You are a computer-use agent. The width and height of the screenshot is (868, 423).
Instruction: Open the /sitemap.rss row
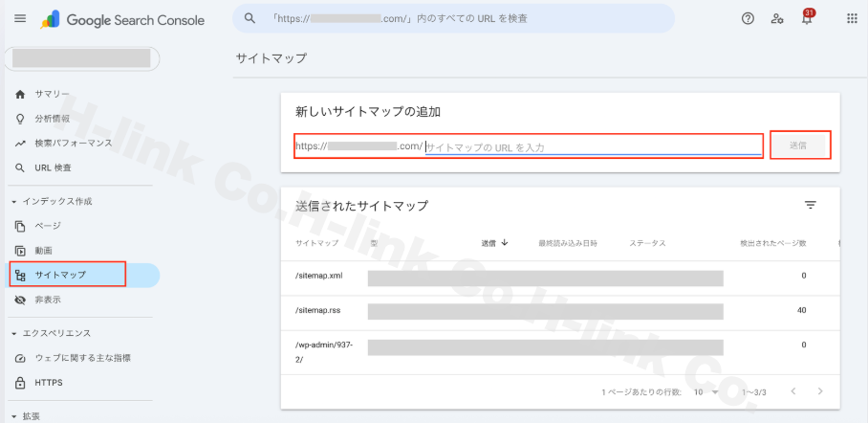point(560,313)
